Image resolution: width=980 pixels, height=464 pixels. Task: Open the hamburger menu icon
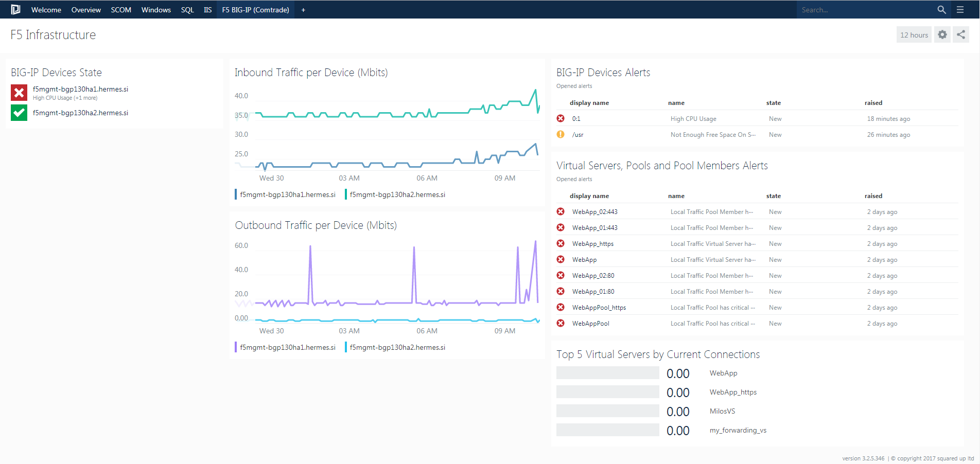[x=960, y=10]
